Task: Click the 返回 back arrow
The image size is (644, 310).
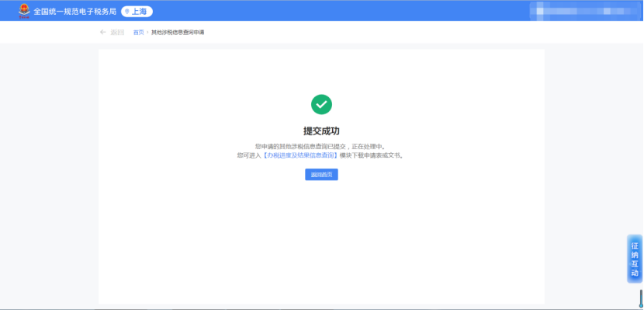Action: point(103,32)
